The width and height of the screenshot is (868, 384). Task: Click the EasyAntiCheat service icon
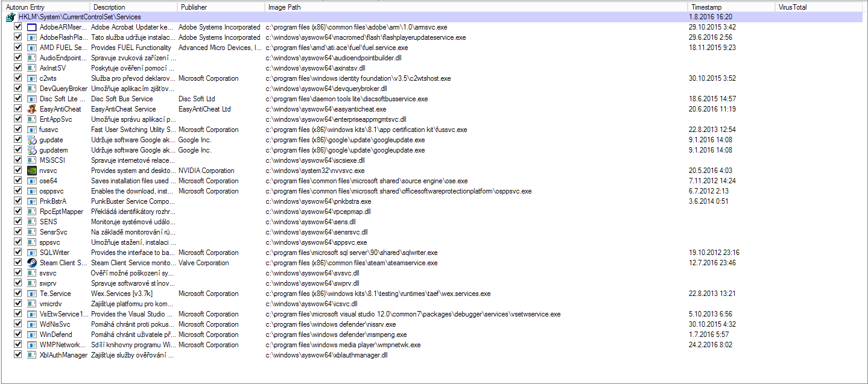pos(32,109)
